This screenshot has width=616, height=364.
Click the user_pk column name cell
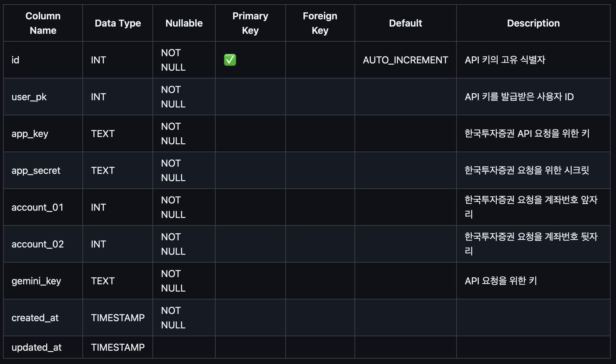43,97
